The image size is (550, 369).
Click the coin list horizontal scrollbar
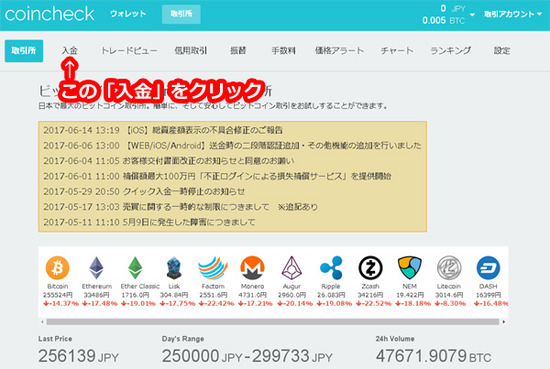273,322
